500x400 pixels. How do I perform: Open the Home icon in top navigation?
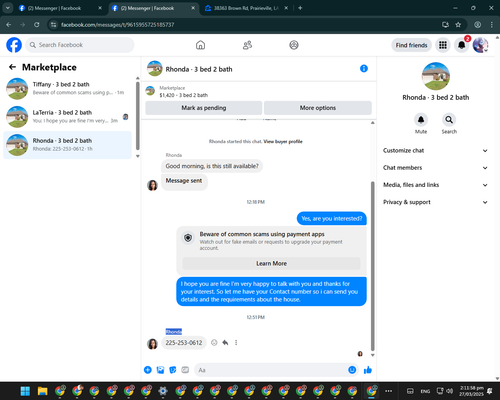(x=200, y=45)
